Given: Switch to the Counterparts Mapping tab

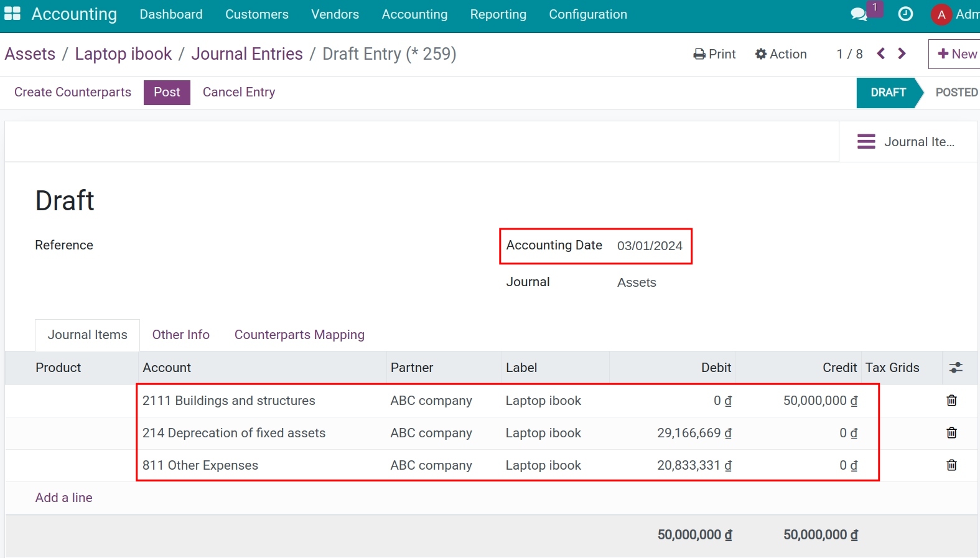Looking at the screenshot, I should pos(299,335).
